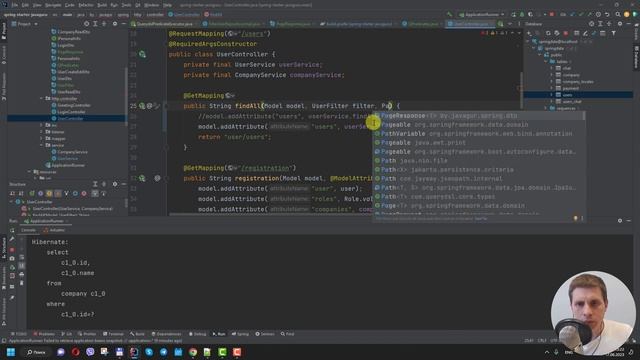Open the Refactor menu
Screen dimensions: 640x360
pos(86,5)
